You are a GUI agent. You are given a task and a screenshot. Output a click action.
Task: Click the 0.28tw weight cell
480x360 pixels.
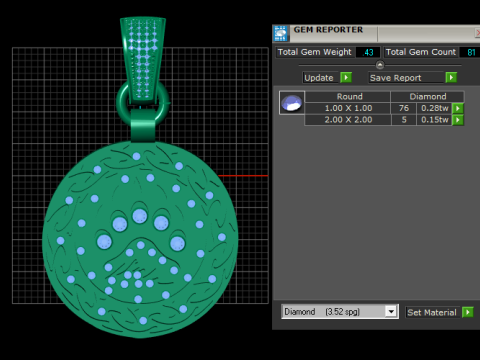click(434, 108)
